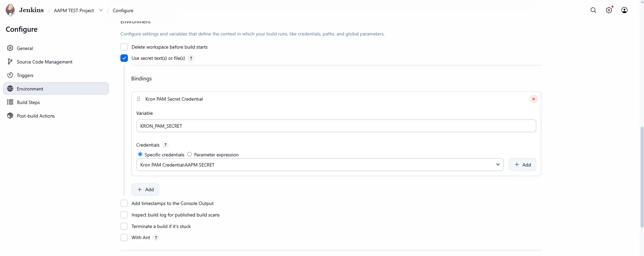Open the user account icon

point(624,10)
